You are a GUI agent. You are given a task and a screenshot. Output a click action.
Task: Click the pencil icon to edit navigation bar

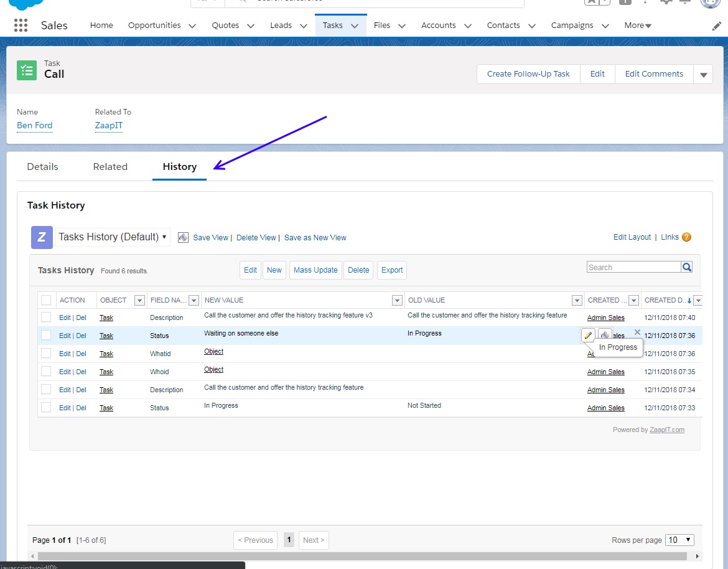click(x=716, y=26)
